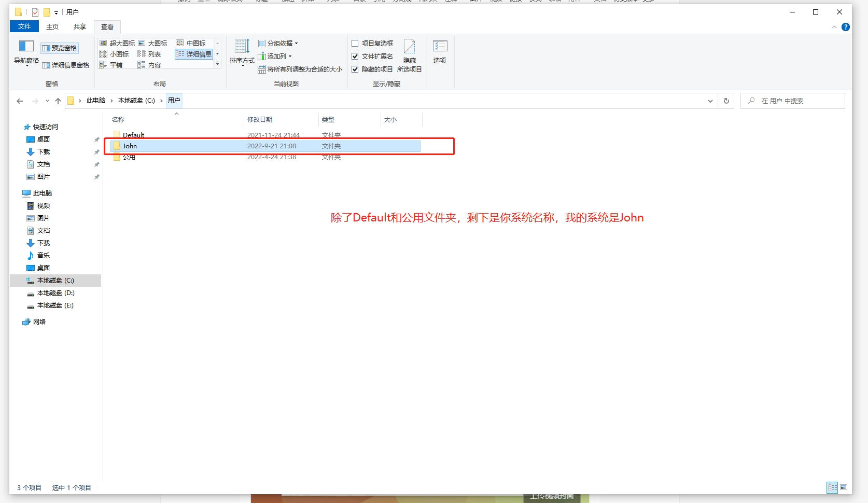Select 大图标 large icons layout
This screenshot has width=868, height=503.
pos(152,43)
